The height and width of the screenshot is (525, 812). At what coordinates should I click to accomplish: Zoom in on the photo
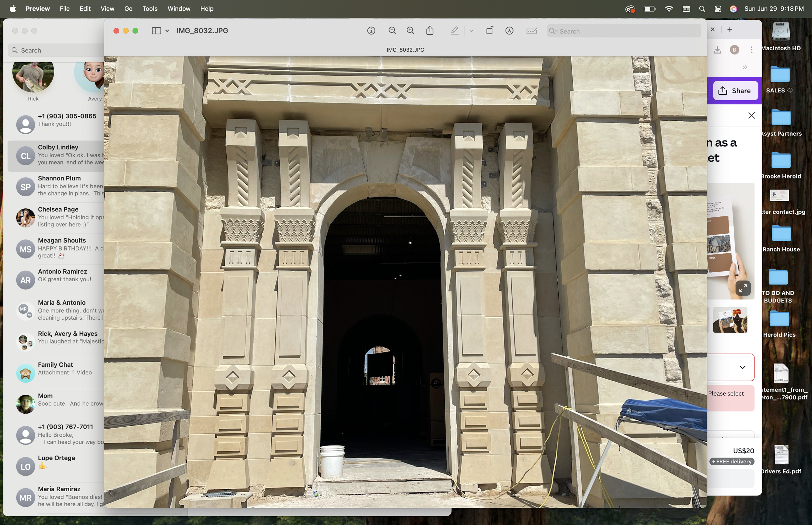411,31
